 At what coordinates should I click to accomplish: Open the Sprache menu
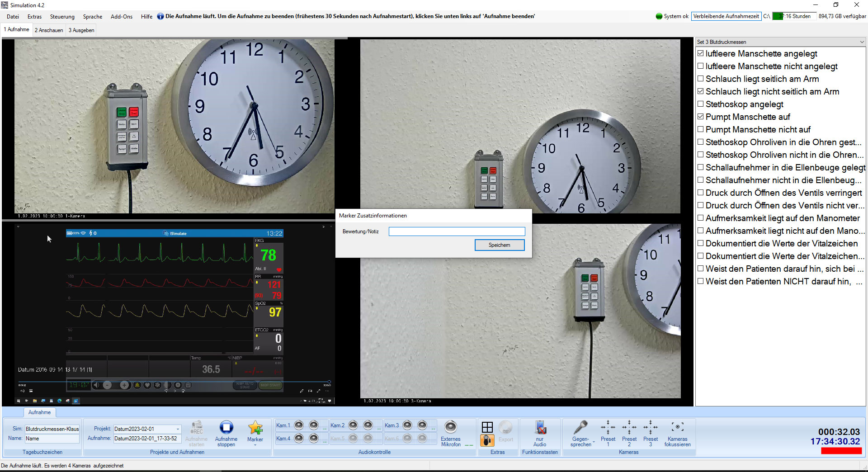pos(93,17)
